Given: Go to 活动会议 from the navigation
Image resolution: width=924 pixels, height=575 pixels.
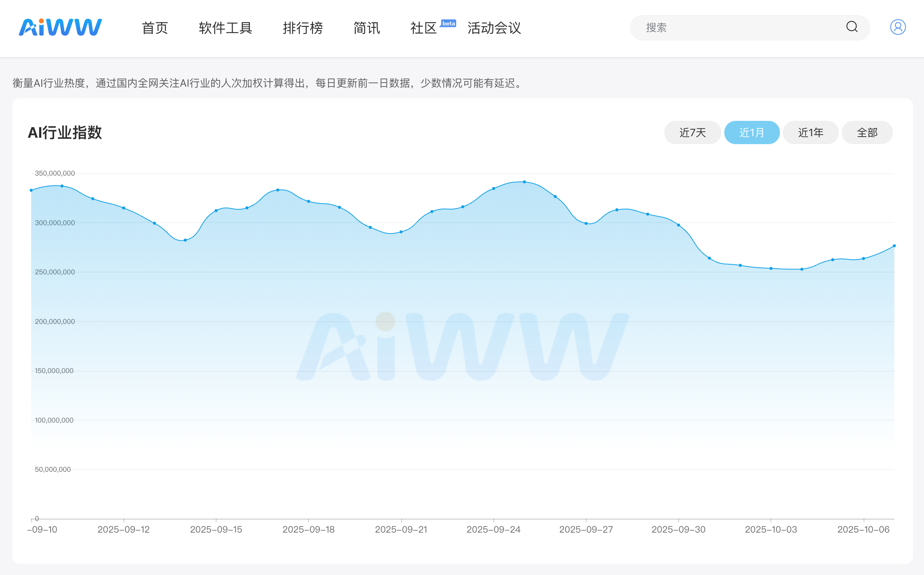Looking at the screenshot, I should pyautogui.click(x=494, y=28).
